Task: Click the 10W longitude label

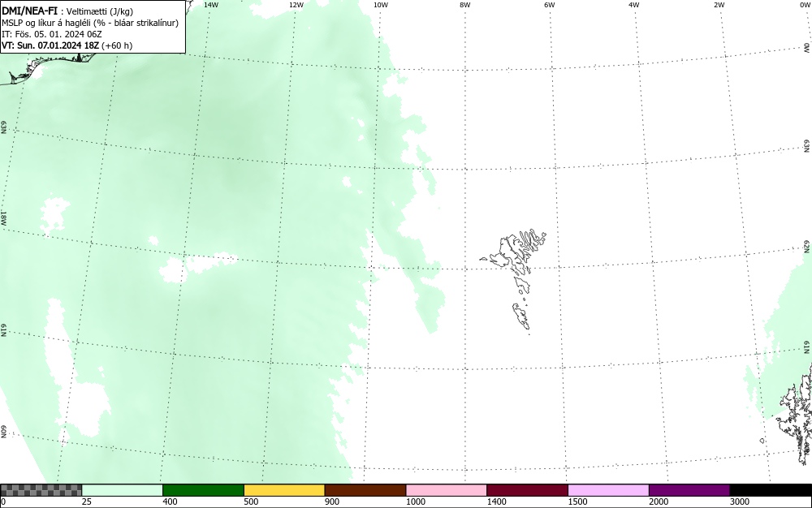Action: [381, 5]
